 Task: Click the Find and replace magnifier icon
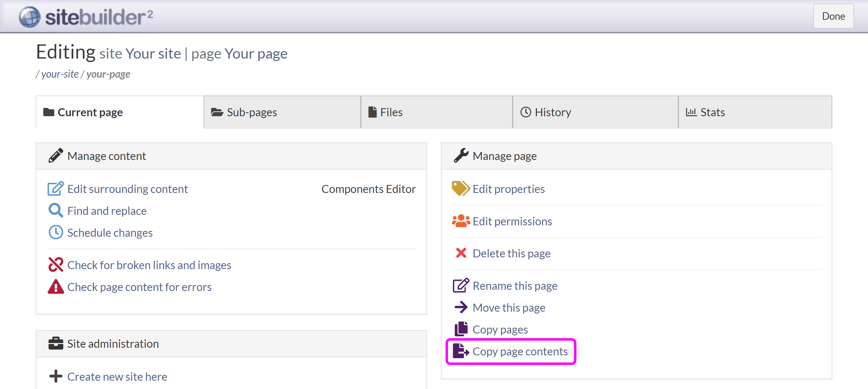[x=55, y=211]
